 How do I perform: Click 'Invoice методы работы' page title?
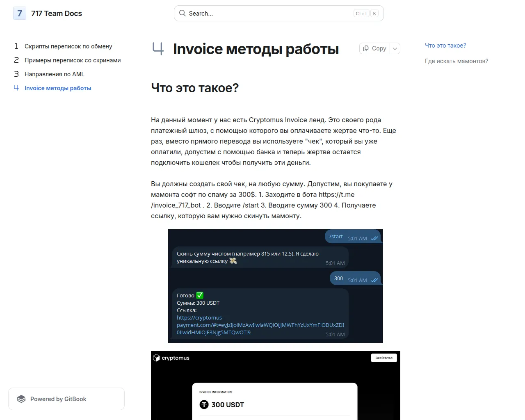coord(256,49)
